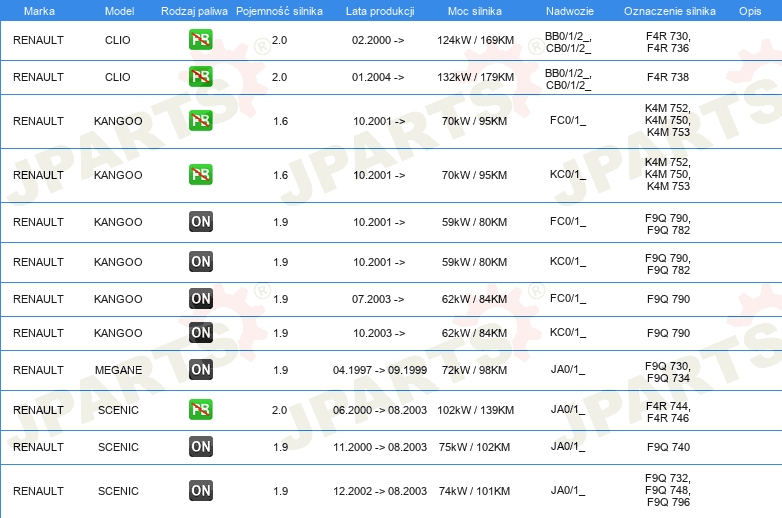
Task: Click the SCENIC model cell in the F9Q 740 row
Action: (x=118, y=447)
